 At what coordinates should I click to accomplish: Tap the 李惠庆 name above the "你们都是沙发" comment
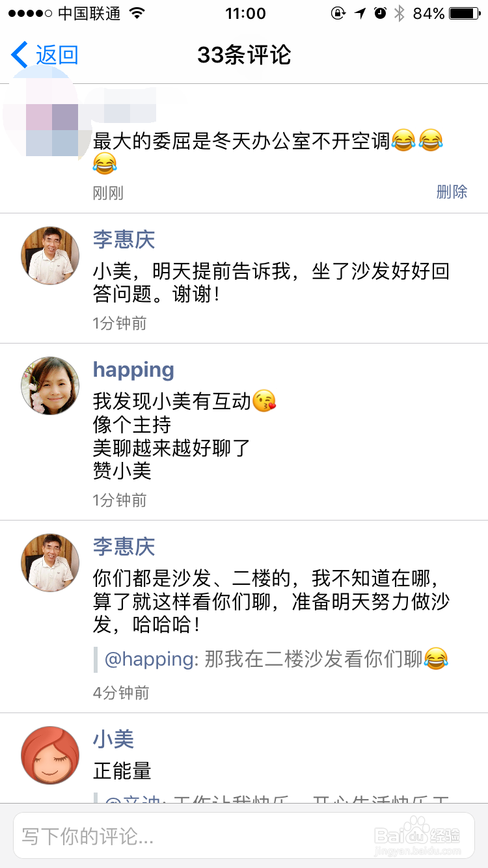click(124, 547)
